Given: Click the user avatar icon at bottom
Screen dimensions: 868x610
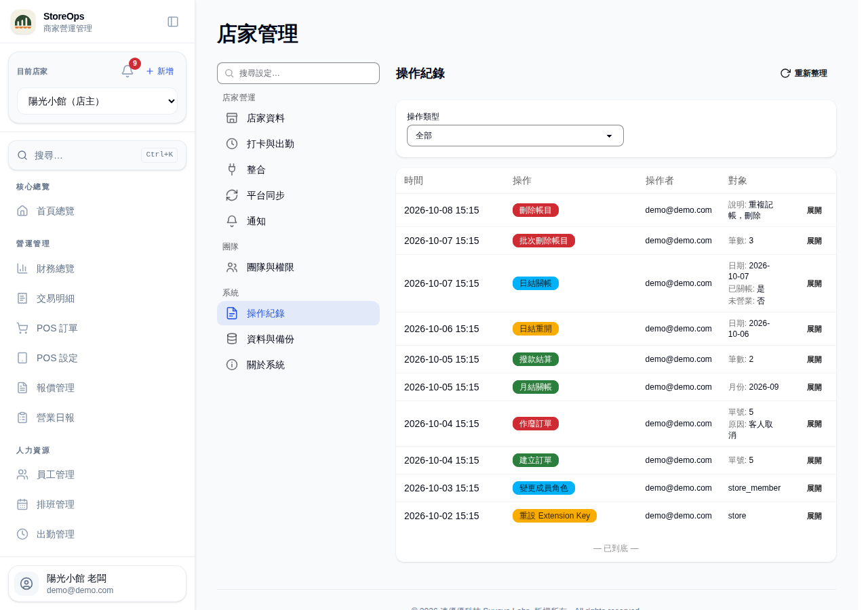Looking at the screenshot, I should point(26,584).
